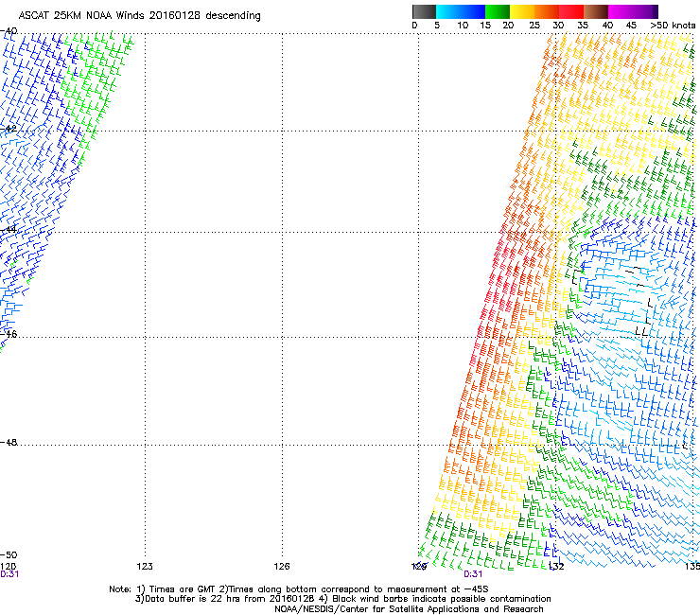Click the red 30-35 knots color segment
The width and height of the screenshot is (700, 615).
coord(571,11)
